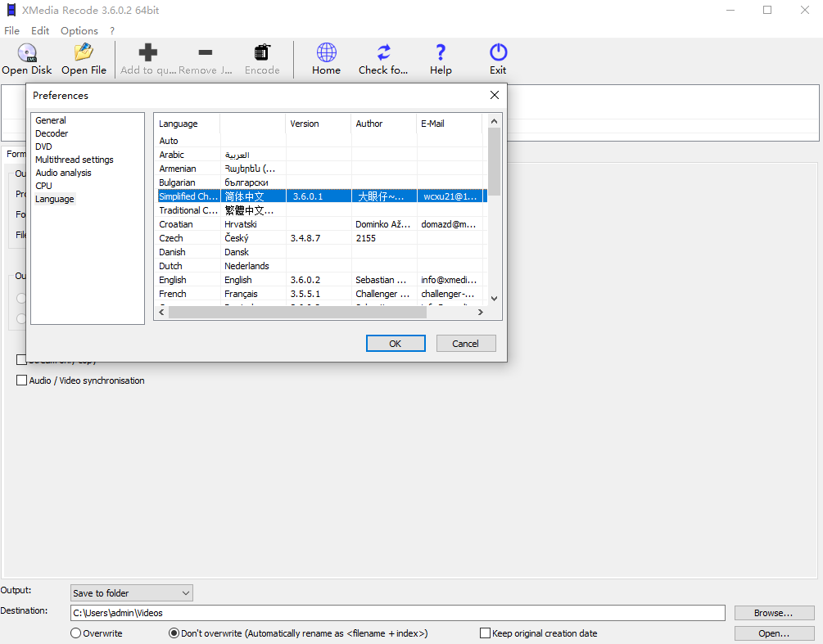Screen dimensions: 823x644
Task: Click the Exit power icon
Action: click(x=498, y=53)
